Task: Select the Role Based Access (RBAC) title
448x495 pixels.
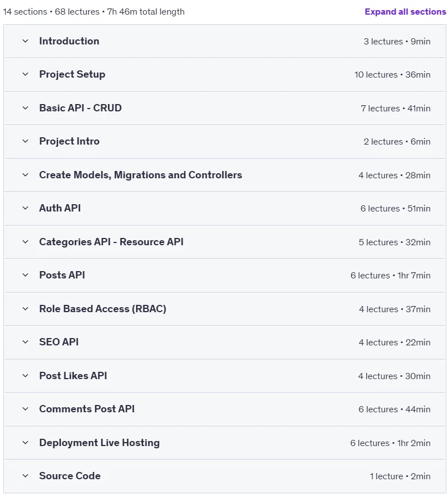Action: 102,309
